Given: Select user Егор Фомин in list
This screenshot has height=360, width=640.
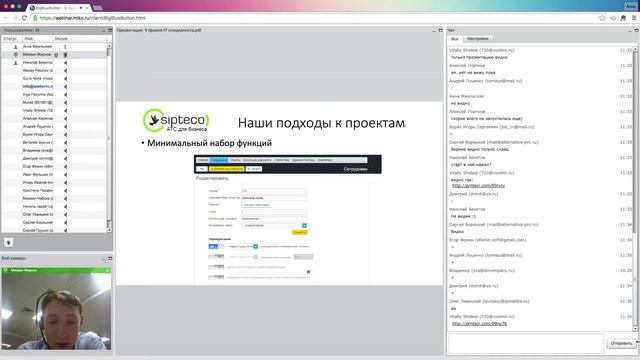Looking at the screenshot, I should pyautogui.click(x=55, y=167).
